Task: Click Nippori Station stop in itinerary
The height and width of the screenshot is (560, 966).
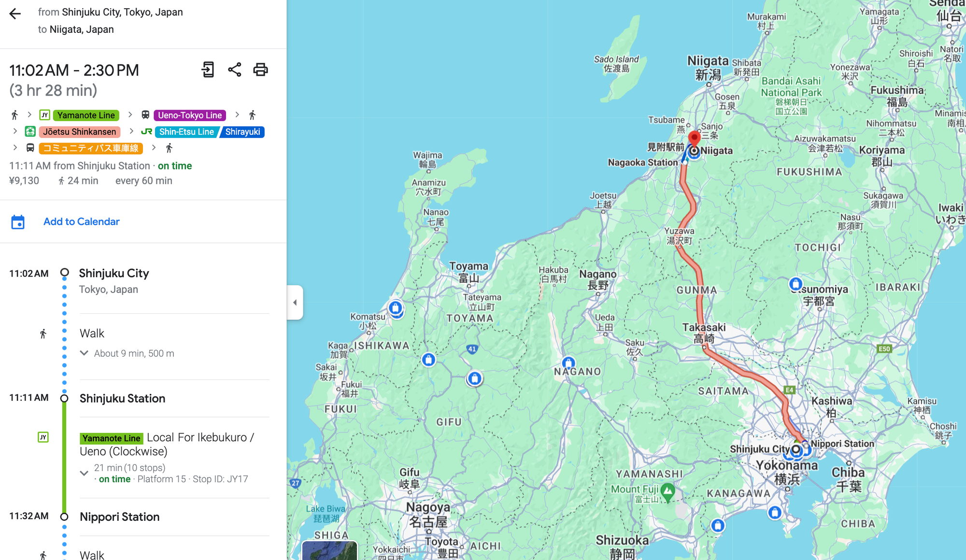Action: 119,517
